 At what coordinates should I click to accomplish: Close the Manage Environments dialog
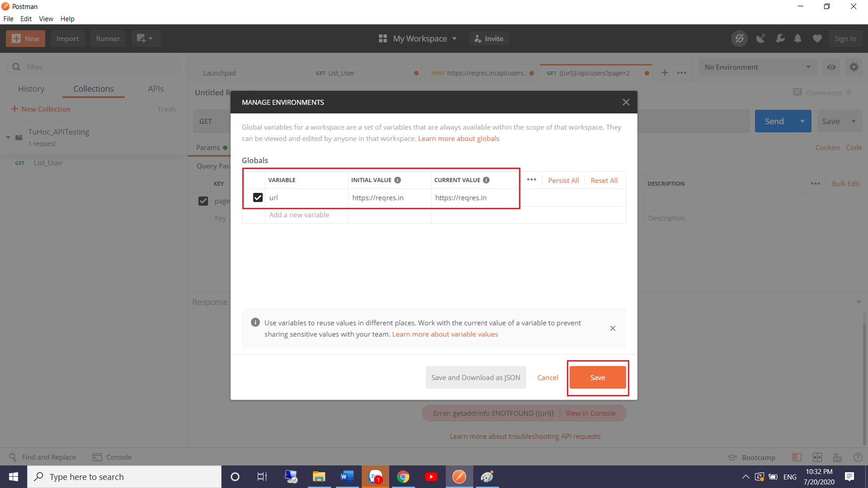tap(625, 102)
